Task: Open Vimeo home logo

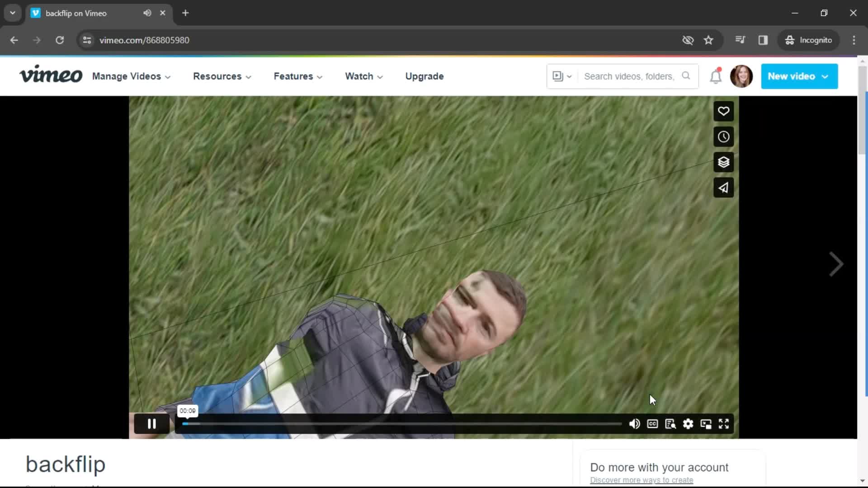Action: tap(51, 75)
